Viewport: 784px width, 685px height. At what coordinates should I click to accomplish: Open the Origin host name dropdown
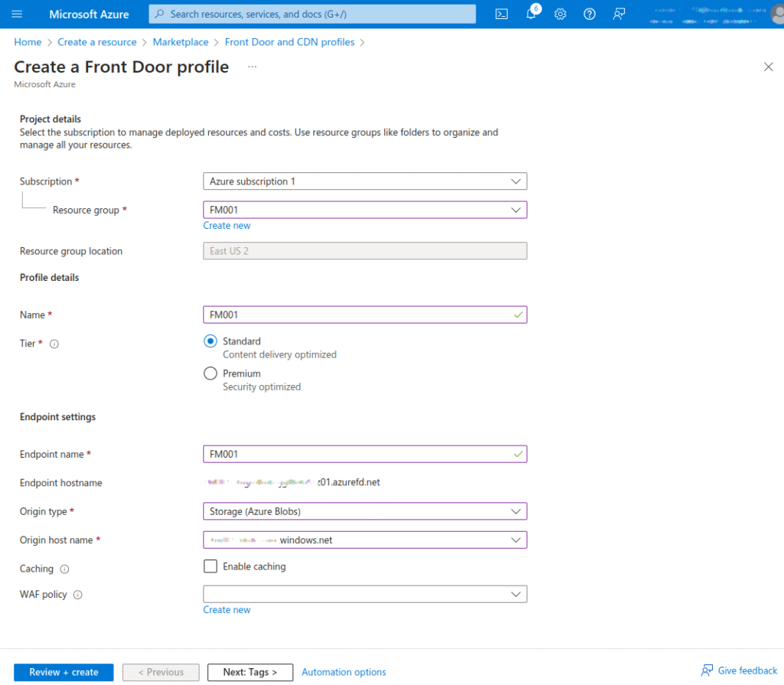click(x=365, y=540)
